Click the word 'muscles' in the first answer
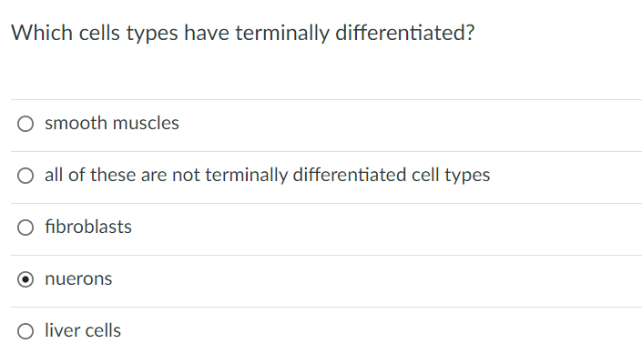This screenshot has width=642, height=364. pyautogui.click(x=146, y=123)
